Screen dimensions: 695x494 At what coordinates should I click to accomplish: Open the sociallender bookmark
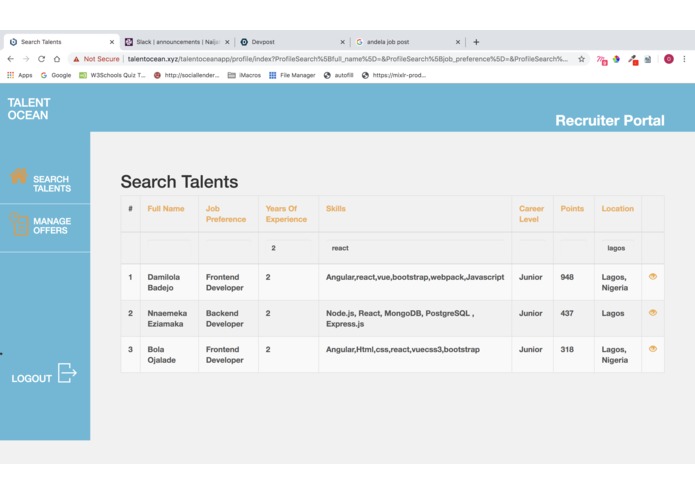[x=187, y=75]
